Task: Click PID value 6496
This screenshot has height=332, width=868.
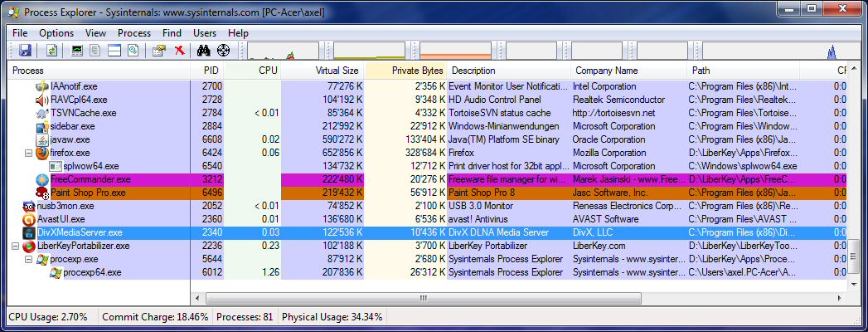Action: (212, 193)
